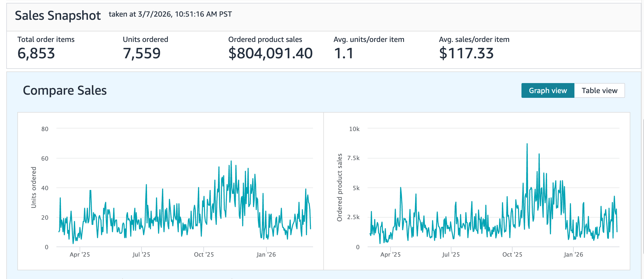Click the Sales Snapshot heading
The width and height of the screenshot is (644, 279).
[58, 16]
